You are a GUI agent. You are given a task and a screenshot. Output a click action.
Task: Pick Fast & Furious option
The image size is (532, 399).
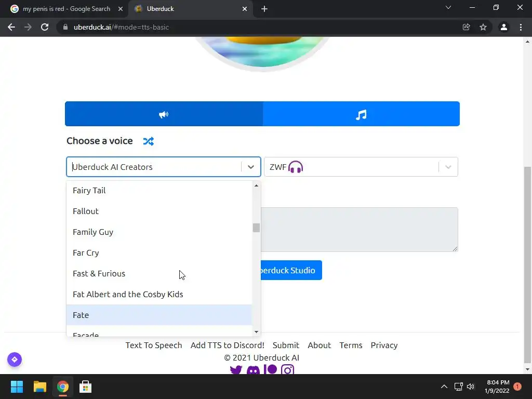tap(159, 273)
